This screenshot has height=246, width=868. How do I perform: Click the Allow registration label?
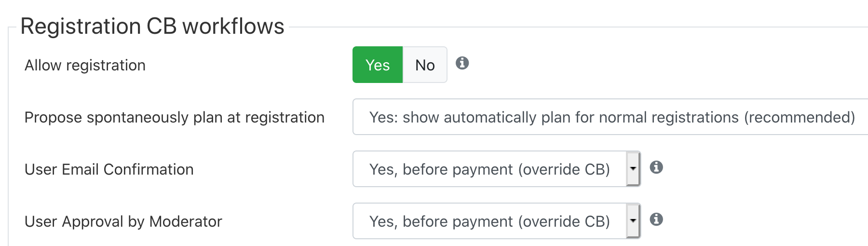(85, 65)
